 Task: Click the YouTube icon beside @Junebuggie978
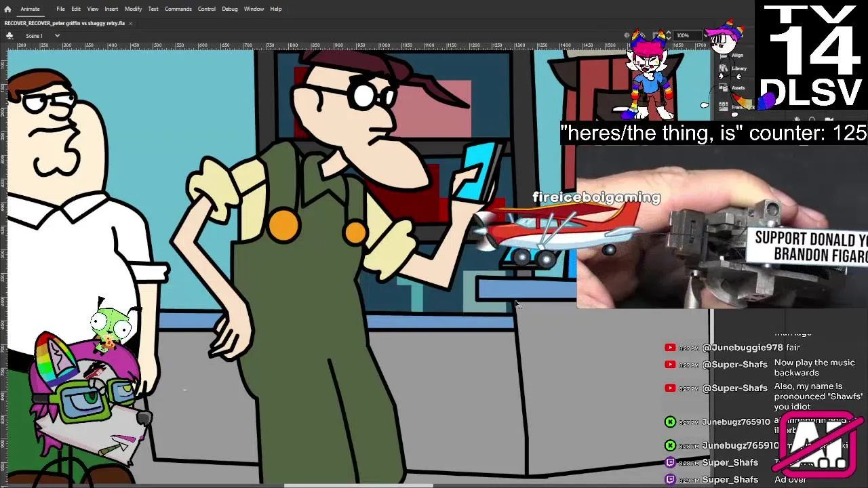(x=670, y=348)
